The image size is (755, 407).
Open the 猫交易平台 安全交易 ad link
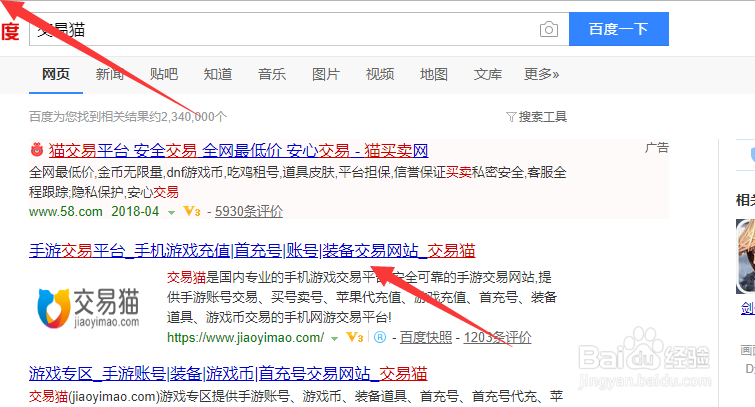pyautogui.click(x=238, y=151)
